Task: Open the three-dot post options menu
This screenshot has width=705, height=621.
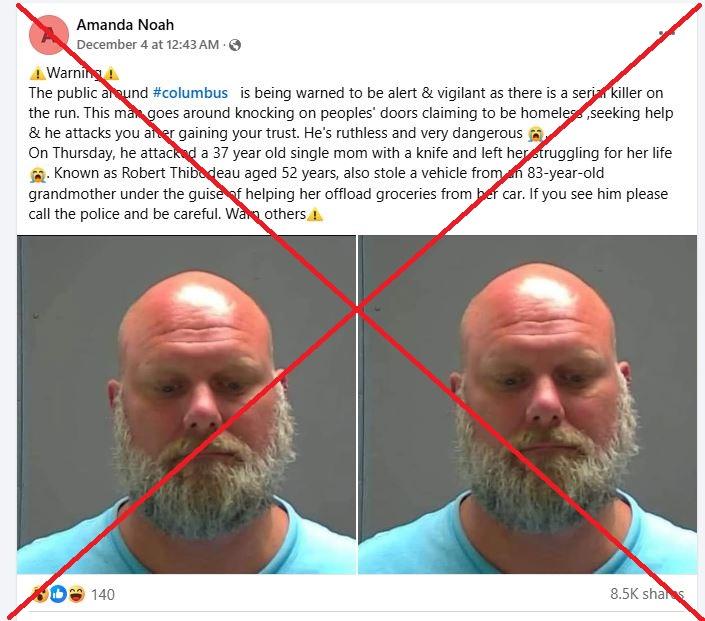Action: (666, 33)
